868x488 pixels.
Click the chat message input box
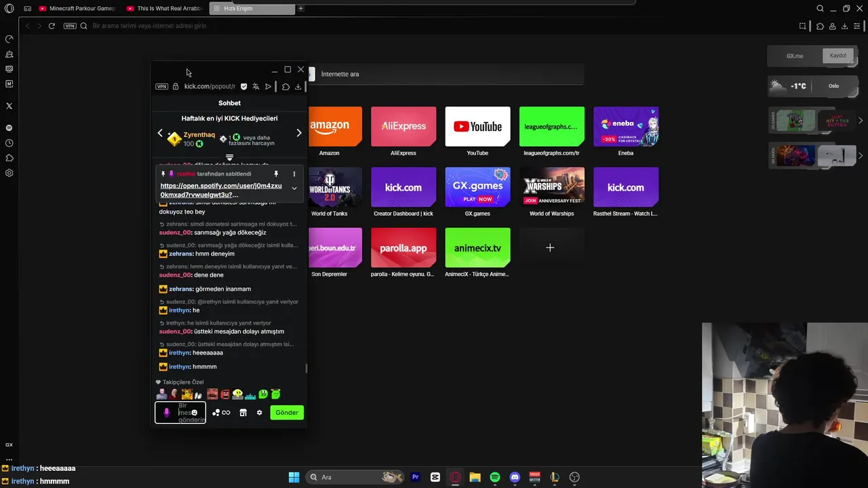(180, 413)
